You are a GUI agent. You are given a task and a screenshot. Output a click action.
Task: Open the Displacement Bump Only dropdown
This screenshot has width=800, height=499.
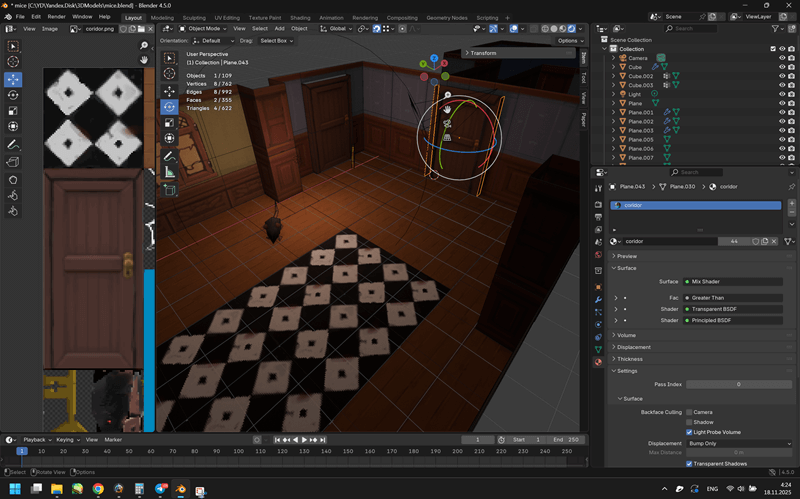[739, 443]
